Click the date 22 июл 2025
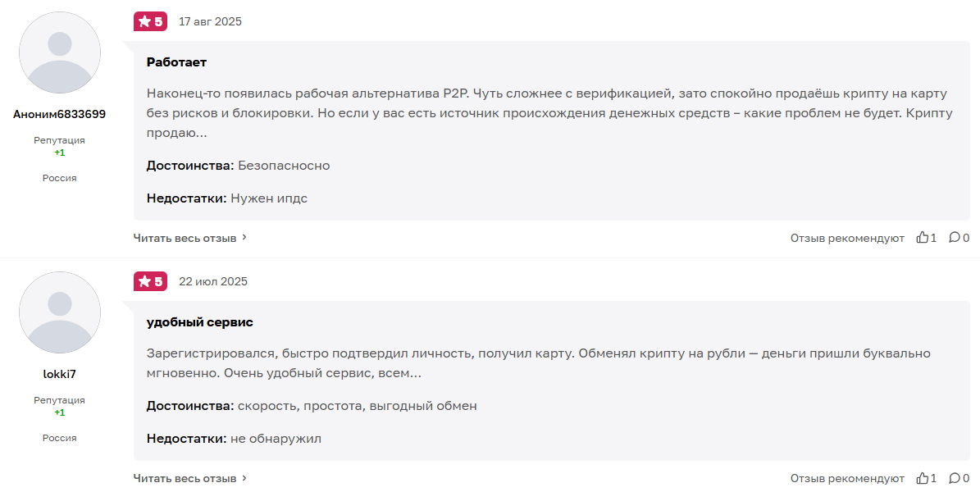This screenshot has height=492, width=980. click(x=213, y=281)
